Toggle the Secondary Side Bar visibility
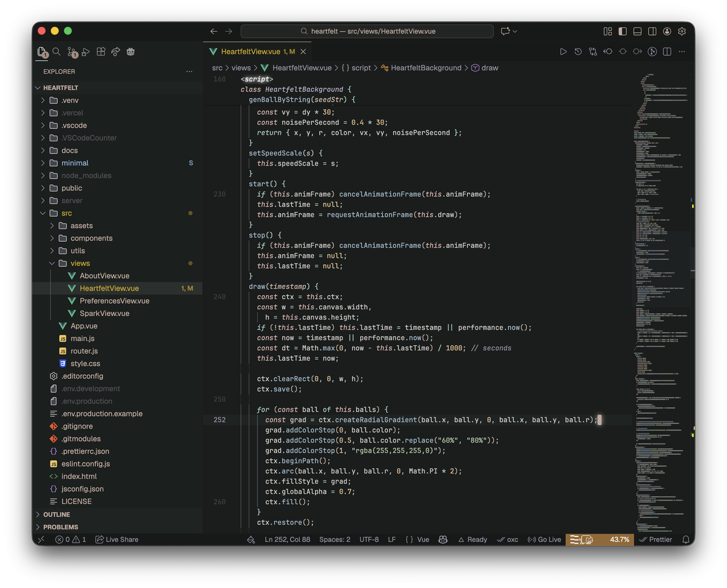The width and height of the screenshot is (727, 588). [x=653, y=31]
